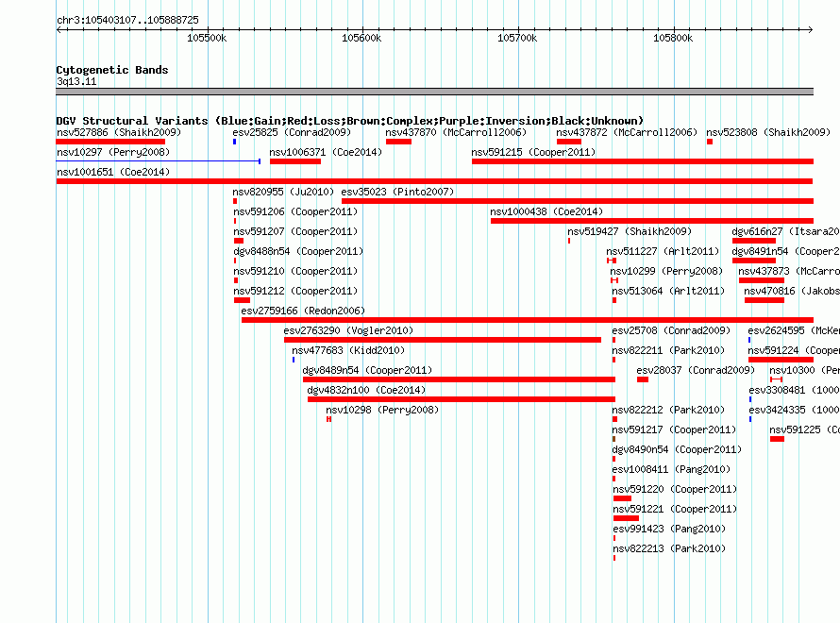This screenshot has width=840, height=623.
Task: Click the esv25825 (Conrad2009) variant label
Action: [x=292, y=132]
